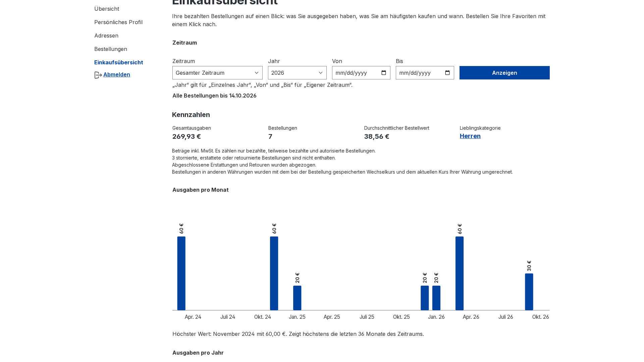Open Adressen in the sidebar
Image resolution: width=644 pixels, height=362 pixels.
(x=106, y=36)
